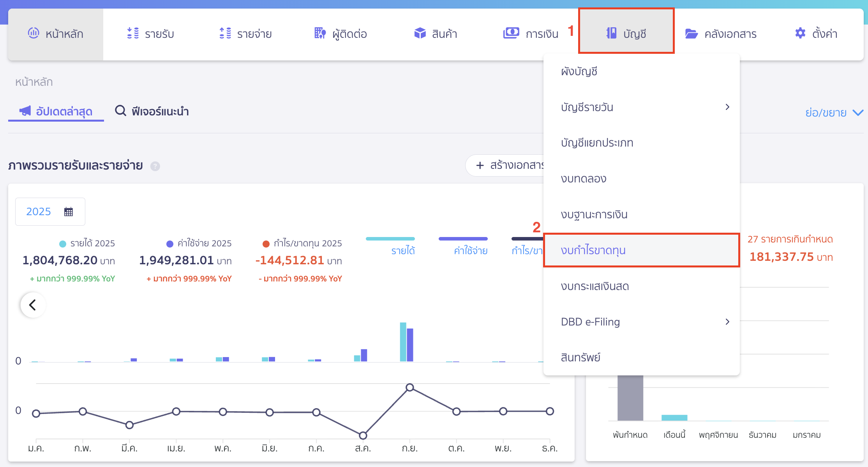Switch to the ฟีเจอร์แนะนำ tab
Image resolution: width=868 pixels, height=467 pixels.
[x=152, y=111]
